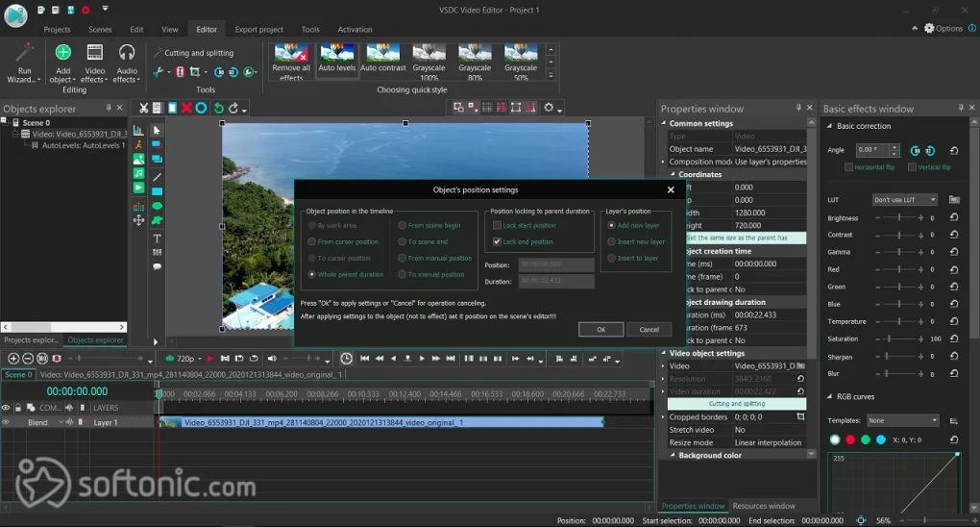This screenshot has height=527, width=980.
Task: Click OK in the position settings dialog
Action: (600, 329)
